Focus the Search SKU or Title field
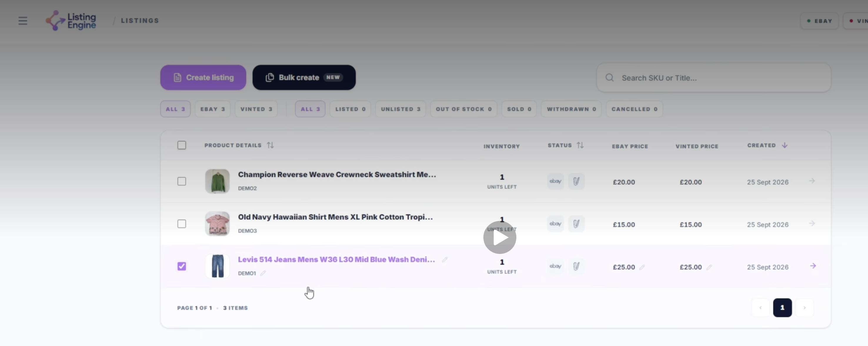The height and width of the screenshot is (346, 868). pyautogui.click(x=714, y=78)
